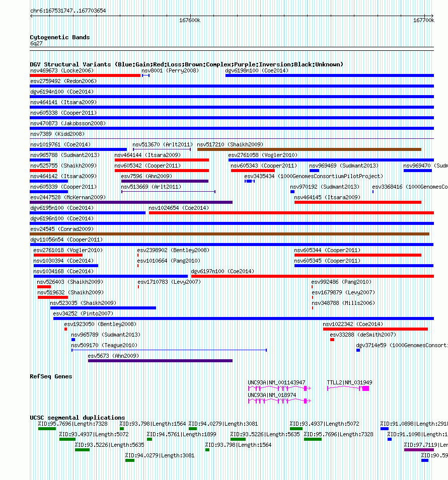Viewport: 448px width, 480px height.
Task: Select the nsv513670 (Arlt2011) label
Action: [x=163, y=144]
